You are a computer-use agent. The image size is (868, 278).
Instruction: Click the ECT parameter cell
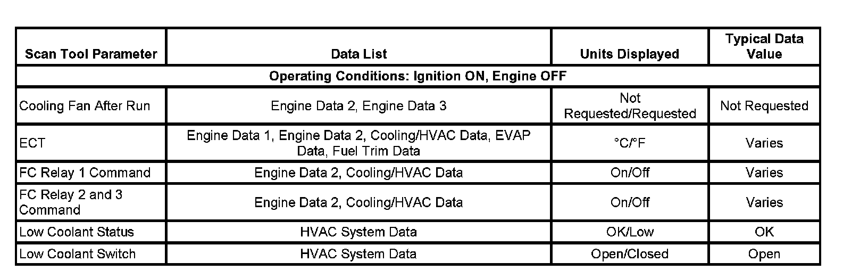32,143
